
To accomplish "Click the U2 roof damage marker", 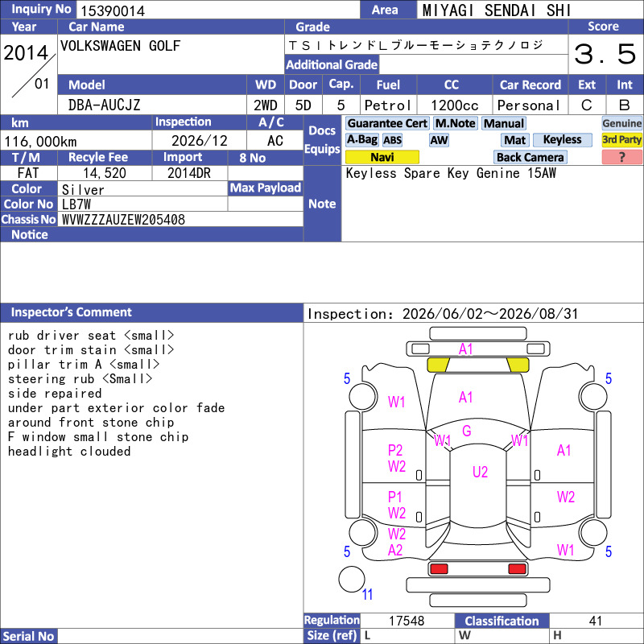I will pyautogui.click(x=480, y=472).
